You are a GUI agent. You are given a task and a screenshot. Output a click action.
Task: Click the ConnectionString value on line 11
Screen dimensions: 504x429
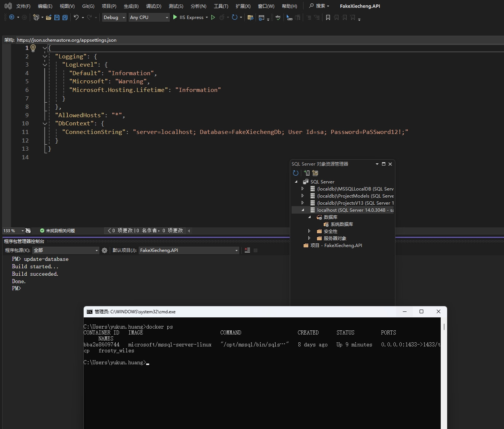click(x=270, y=132)
